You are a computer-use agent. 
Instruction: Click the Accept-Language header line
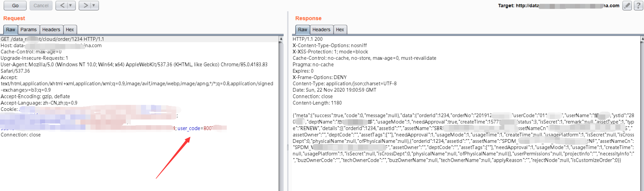click(39, 103)
